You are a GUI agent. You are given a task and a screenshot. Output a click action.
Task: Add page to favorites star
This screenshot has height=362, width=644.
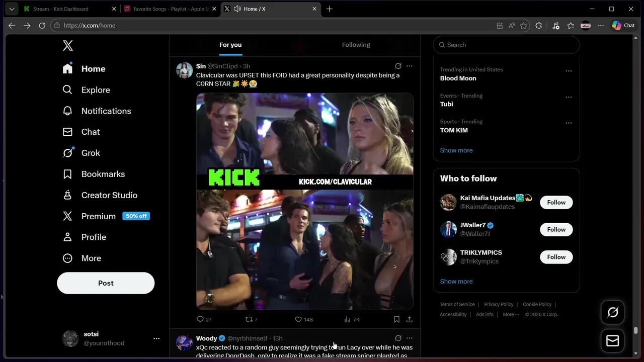pyautogui.click(x=524, y=25)
